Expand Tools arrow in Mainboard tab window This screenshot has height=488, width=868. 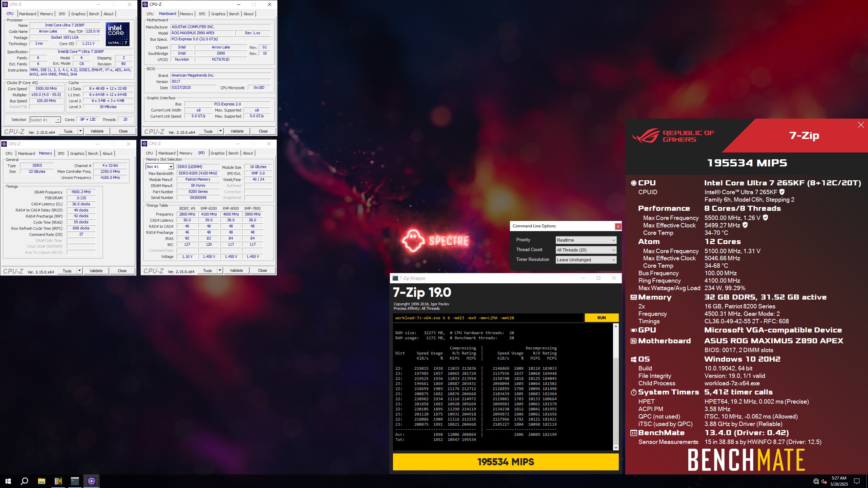coord(220,131)
